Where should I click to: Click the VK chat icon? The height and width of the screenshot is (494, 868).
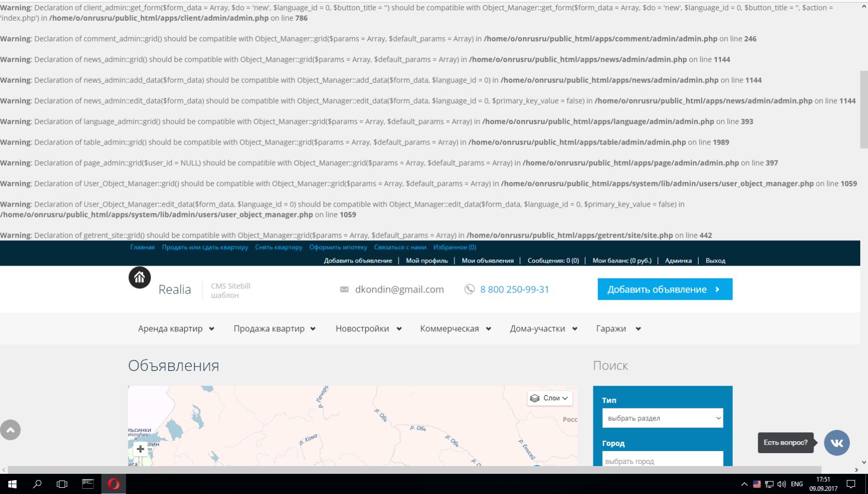pos(836,443)
